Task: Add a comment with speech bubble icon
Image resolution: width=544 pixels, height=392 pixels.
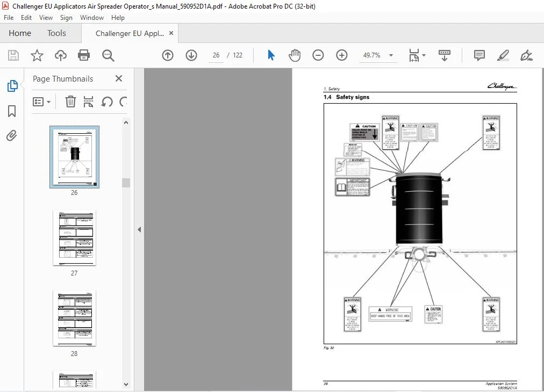Action: (479, 55)
